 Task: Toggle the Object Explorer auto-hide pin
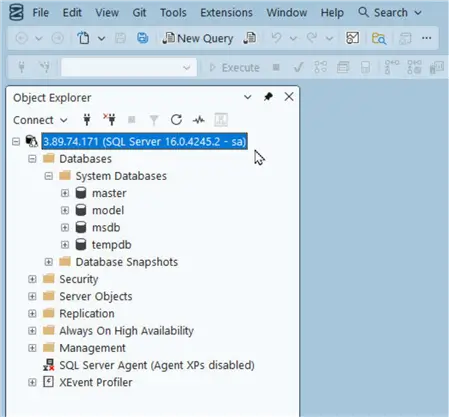268,97
